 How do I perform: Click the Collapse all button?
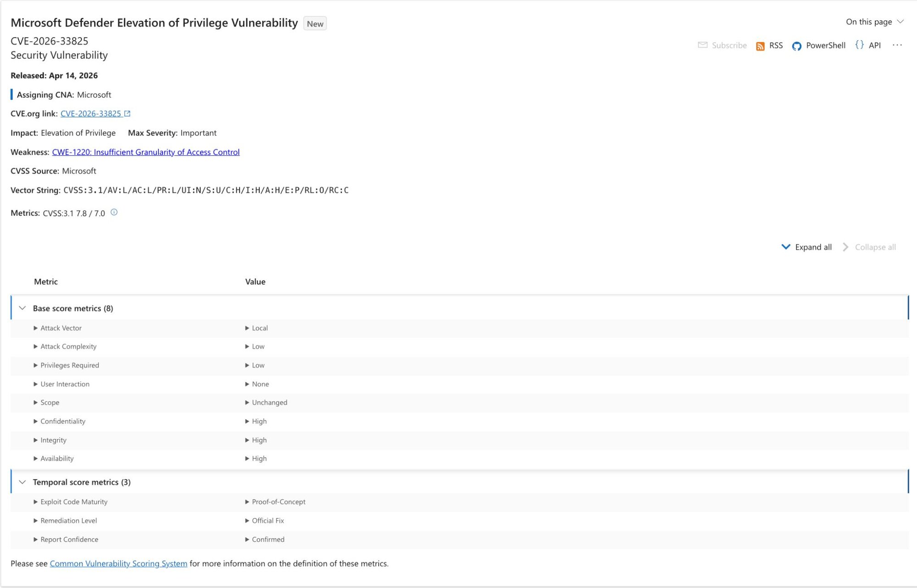[874, 247]
